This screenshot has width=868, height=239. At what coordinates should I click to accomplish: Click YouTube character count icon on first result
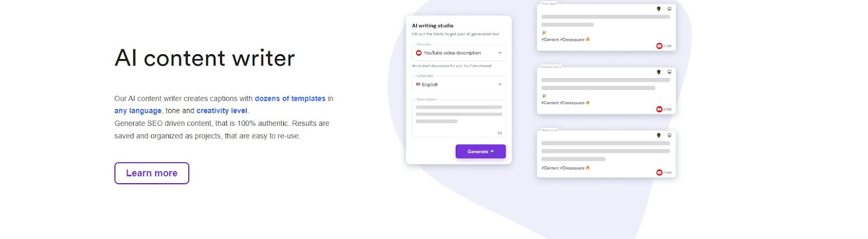coord(659,46)
